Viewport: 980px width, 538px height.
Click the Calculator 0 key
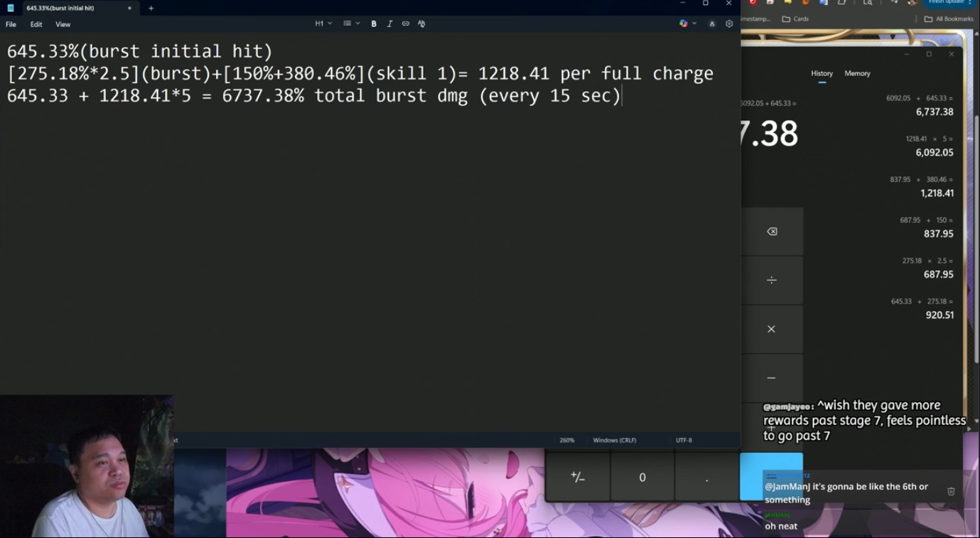(x=642, y=477)
